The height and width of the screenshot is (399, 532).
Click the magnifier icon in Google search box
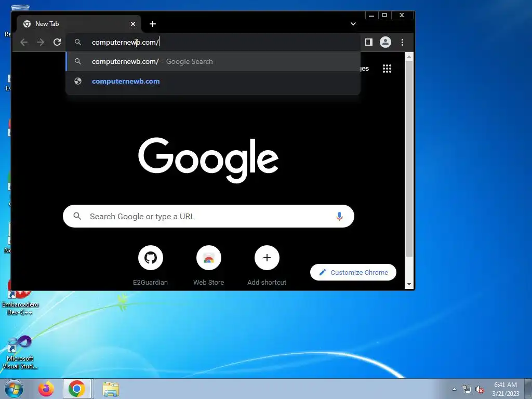point(77,216)
